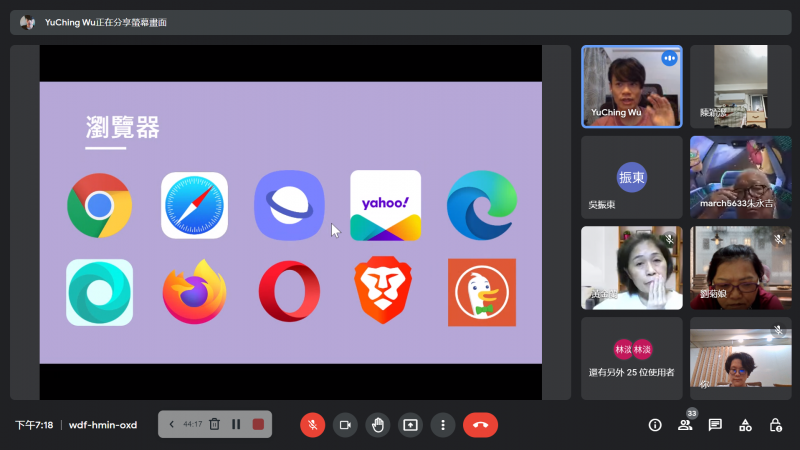Click the 44:17 recording timer
Screen dimensions: 800x450
(x=192, y=424)
